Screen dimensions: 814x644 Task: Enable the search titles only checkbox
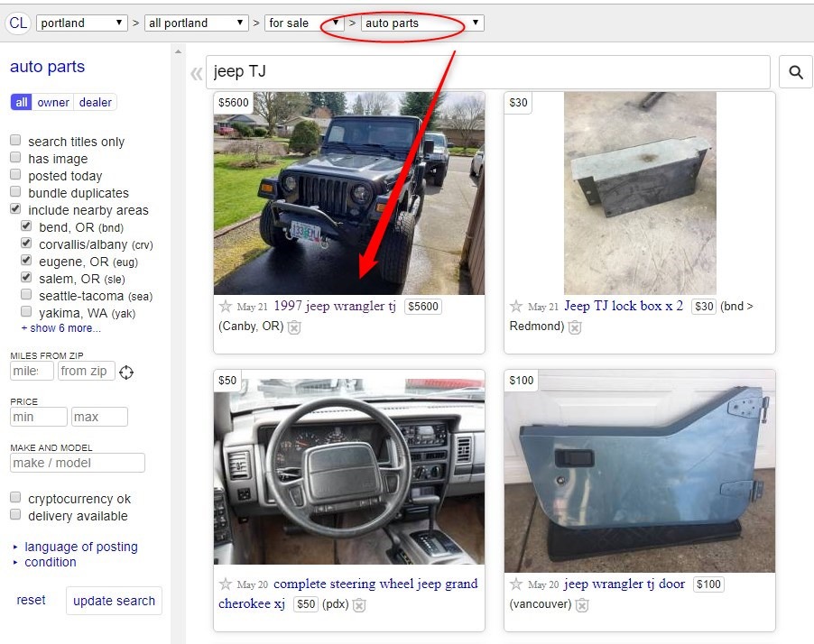tap(15, 141)
